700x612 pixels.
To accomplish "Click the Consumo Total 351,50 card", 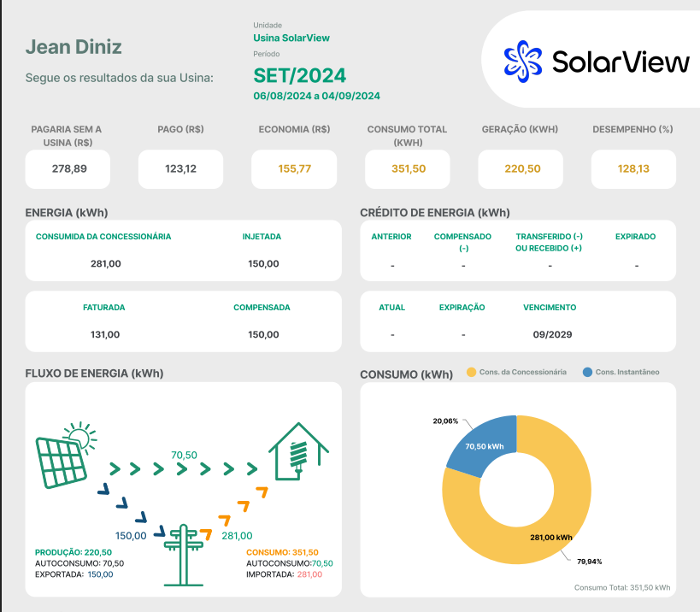I will [x=408, y=168].
